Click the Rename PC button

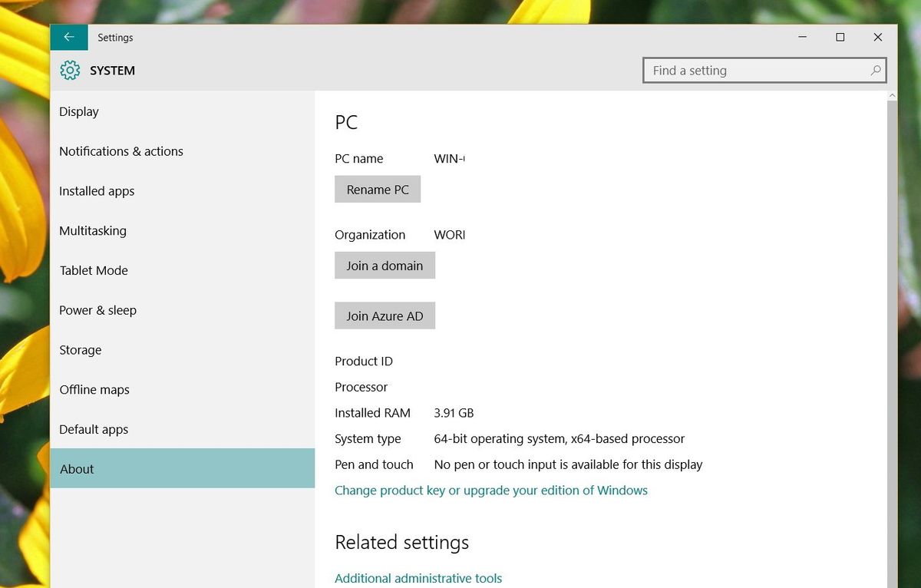click(378, 190)
